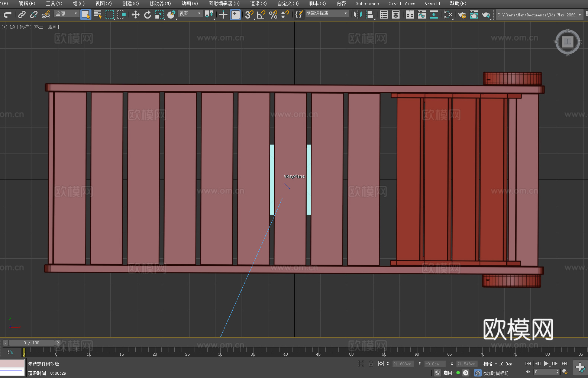Click the Link objects chain icon
This screenshot has width=588, height=378.
click(x=22, y=14)
